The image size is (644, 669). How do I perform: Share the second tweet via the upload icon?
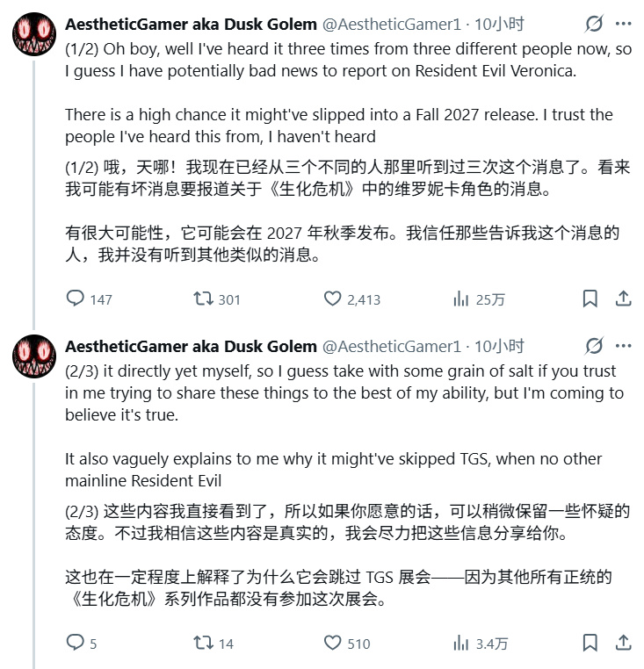pyautogui.click(x=623, y=643)
